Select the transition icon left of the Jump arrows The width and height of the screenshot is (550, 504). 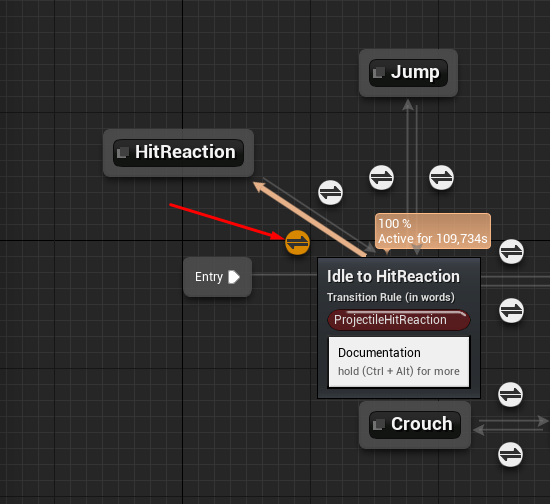pyautogui.click(x=381, y=177)
